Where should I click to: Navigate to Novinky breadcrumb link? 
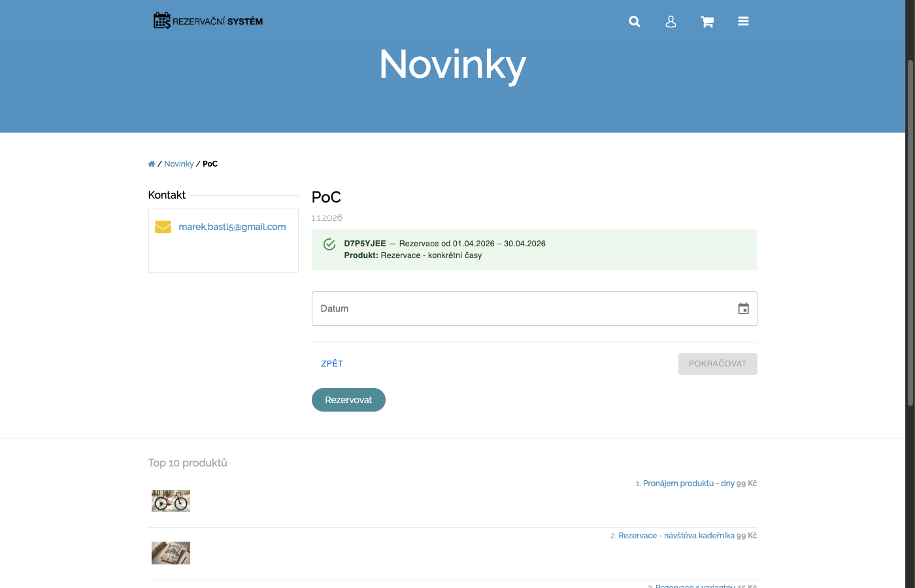click(178, 164)
